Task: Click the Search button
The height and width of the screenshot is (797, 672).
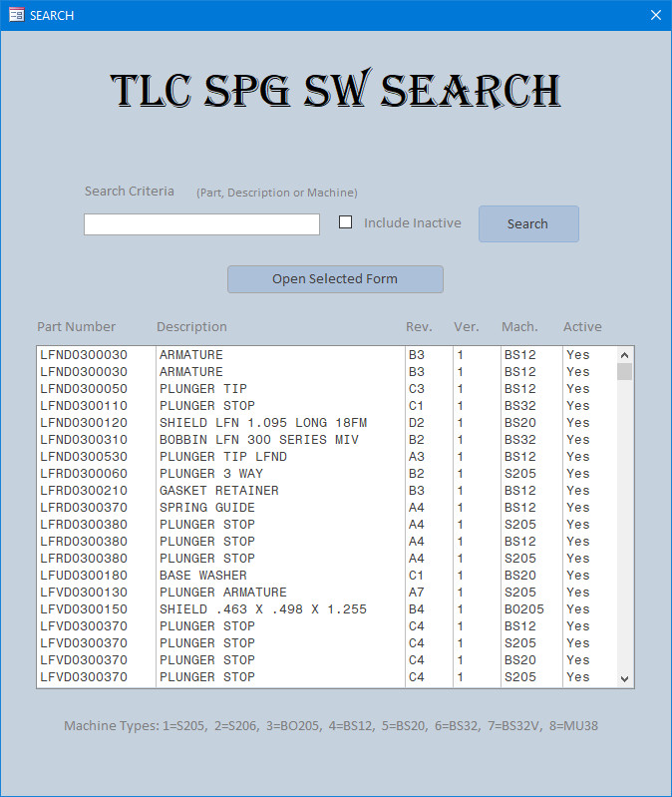Action: [x=528, y=223]
